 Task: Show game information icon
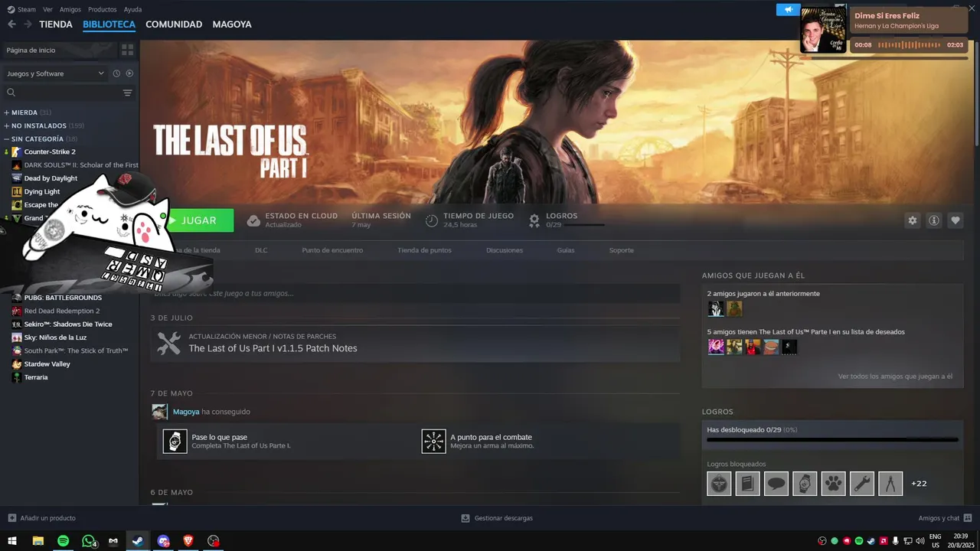[x=933, y=220]
